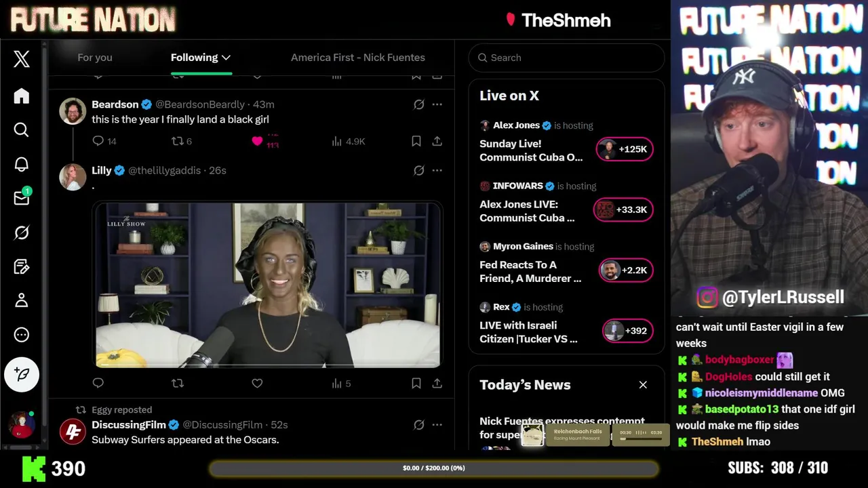Bookmark Beardson's post
Viewport: 868px width, 488px height.
pos(416,141)
